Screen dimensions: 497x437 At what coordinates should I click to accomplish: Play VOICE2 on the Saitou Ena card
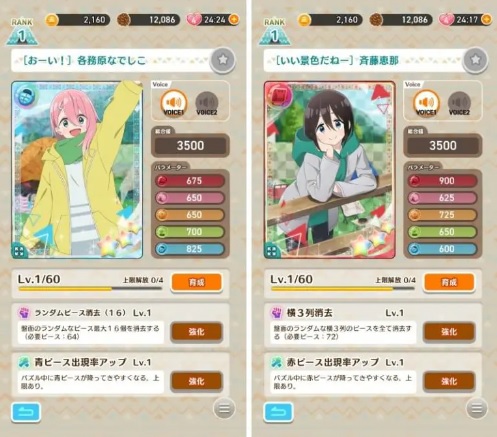[459, 104]
